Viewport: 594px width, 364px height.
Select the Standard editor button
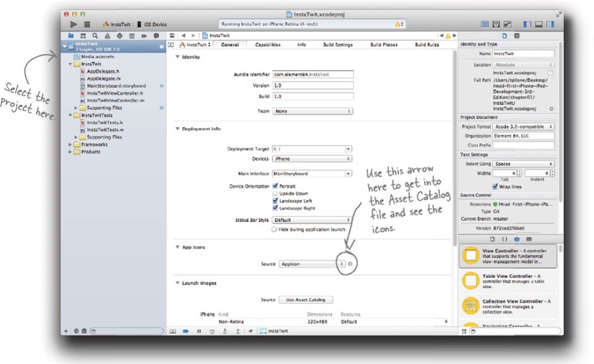[x=484, y=24]
